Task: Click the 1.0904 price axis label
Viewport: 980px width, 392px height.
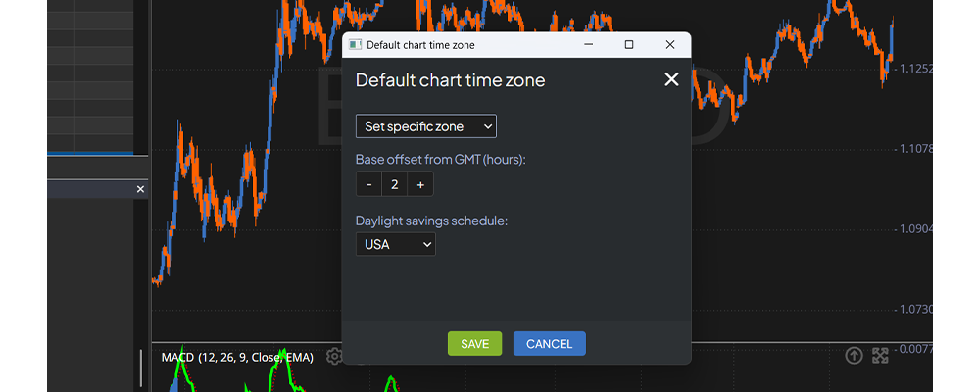Action: click(x=916, y=228)
